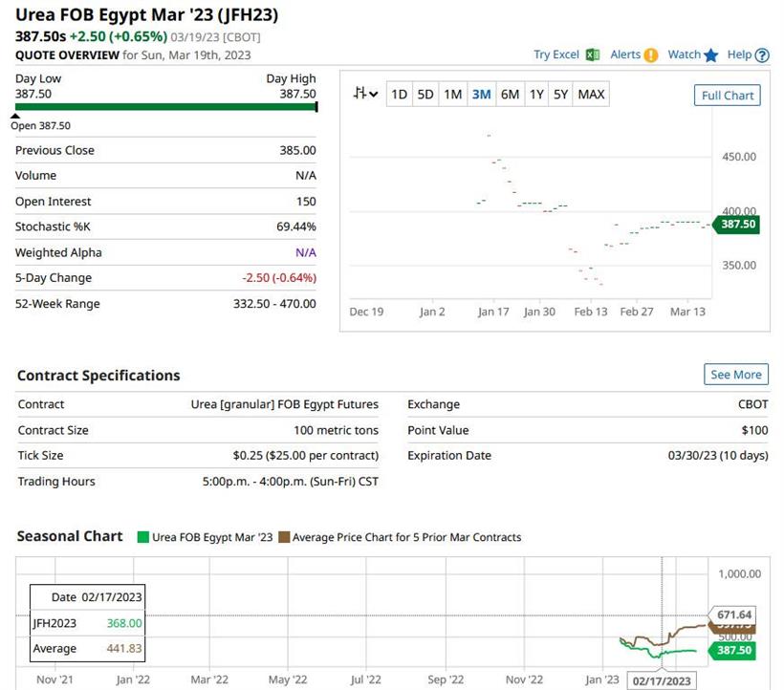Select the 1D chart period
Image resolution: width=784 pixels, height=690 pixels.
(x=399, y=94)
